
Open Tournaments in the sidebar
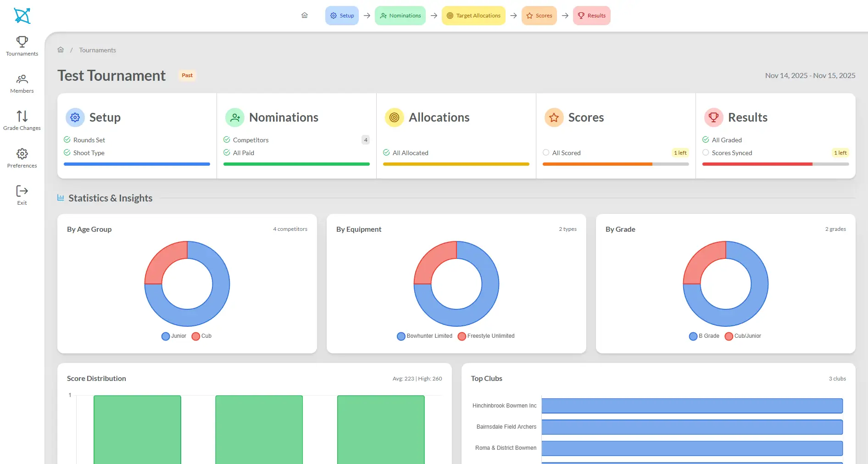click(22, 46)
